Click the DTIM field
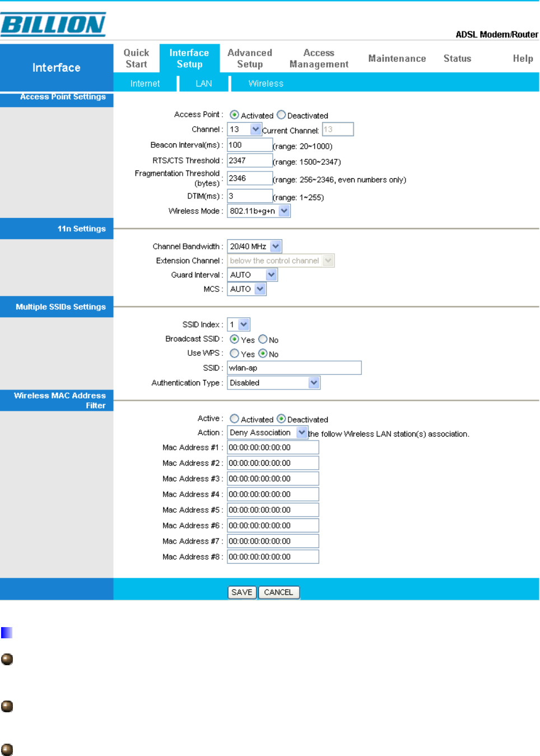This screenshot has width=540, height=756. 250,196
